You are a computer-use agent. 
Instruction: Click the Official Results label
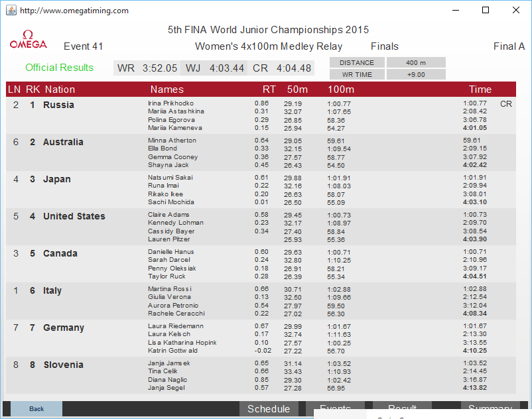click(59, 68)
